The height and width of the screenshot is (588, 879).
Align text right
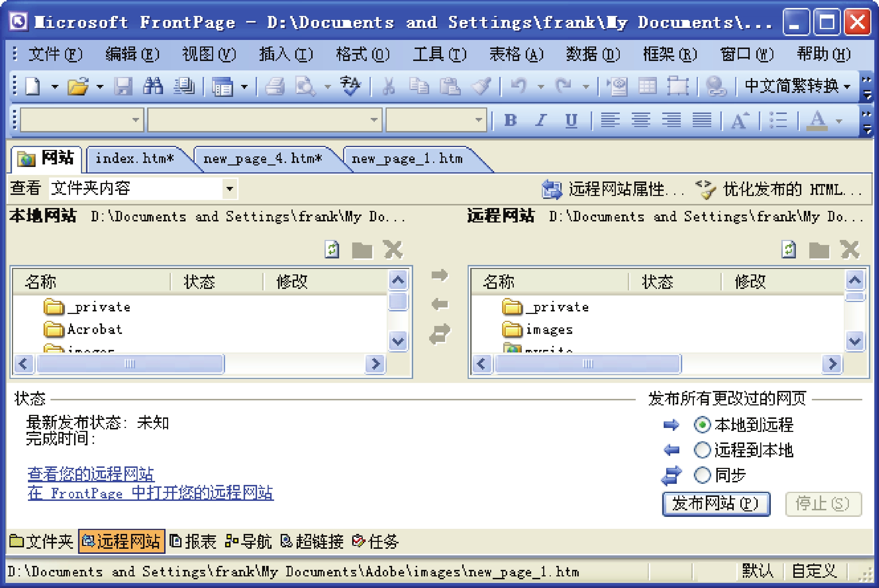[671, 120]
